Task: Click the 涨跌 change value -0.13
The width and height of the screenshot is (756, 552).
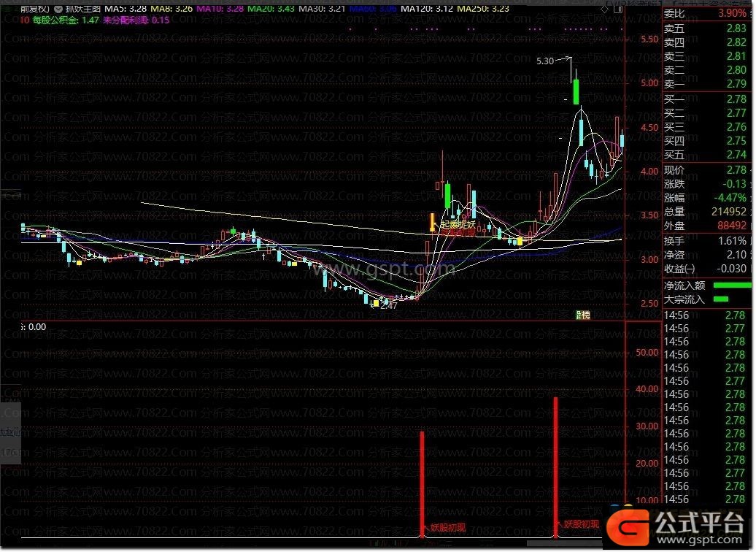Action: [x=734, y=184]
